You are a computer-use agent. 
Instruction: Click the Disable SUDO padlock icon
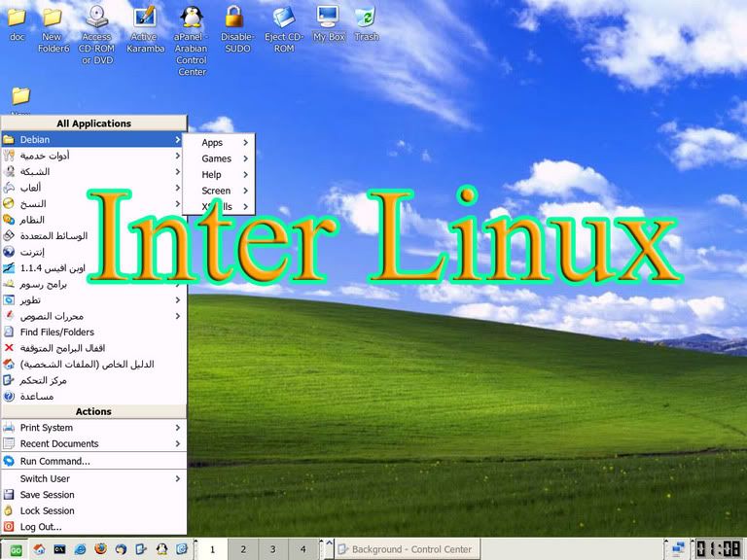(x=234, y=17)
